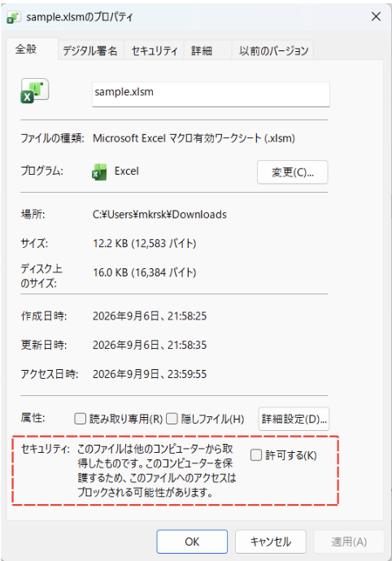Click the size value 12.2 KB (12,583 バイト)
This screenshot has width=392, height=561.
pyautogui.click(x=145, y=244)
